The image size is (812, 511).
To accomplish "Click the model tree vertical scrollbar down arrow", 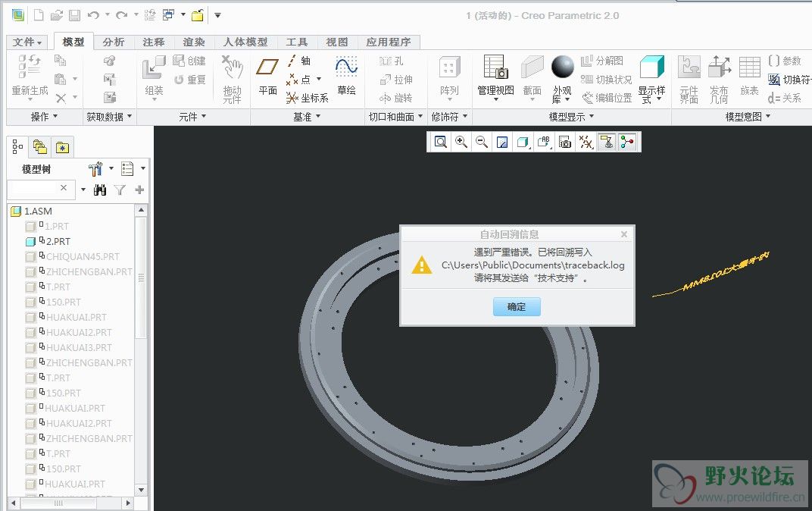I will pyautogui.click(x=141, y=490).
